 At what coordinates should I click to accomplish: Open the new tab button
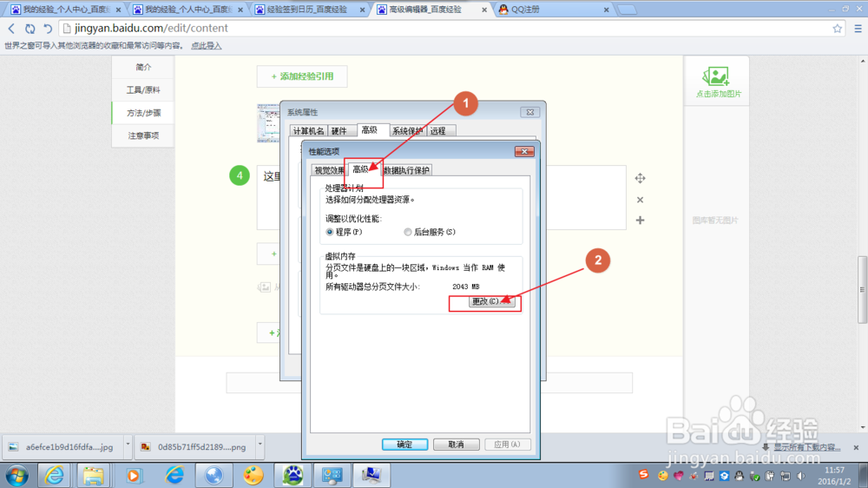click(x=627, y=10)
